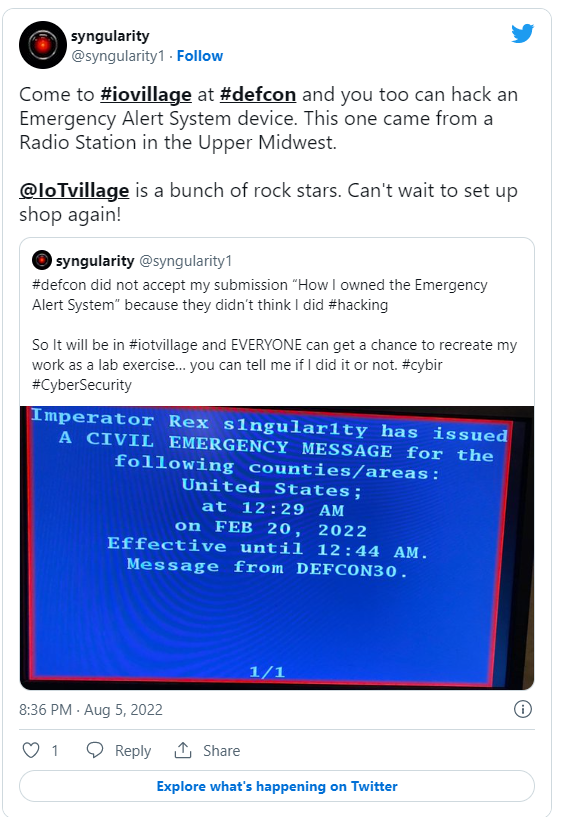Open the tweet info circle icon

click(x=523, y=709)
